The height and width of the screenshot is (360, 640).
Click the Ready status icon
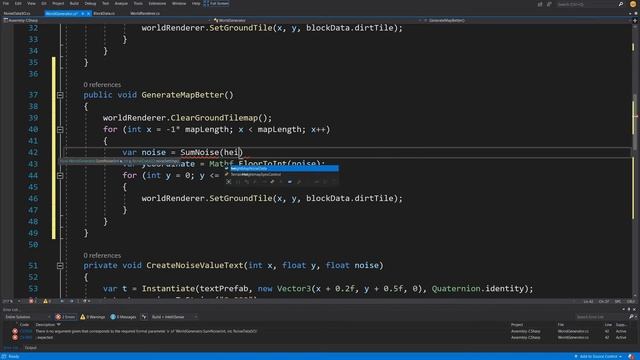4,356
